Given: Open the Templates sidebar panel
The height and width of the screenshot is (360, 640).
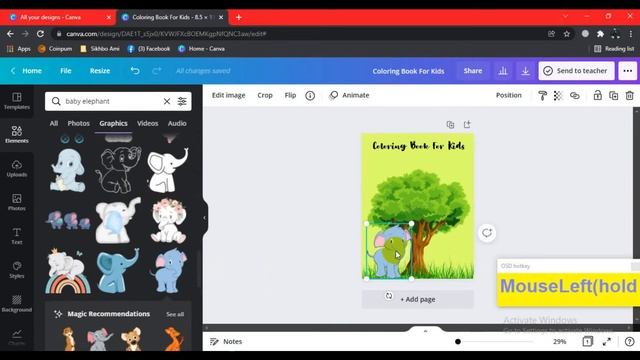Looking at the screenshot, I should point(17,101).
